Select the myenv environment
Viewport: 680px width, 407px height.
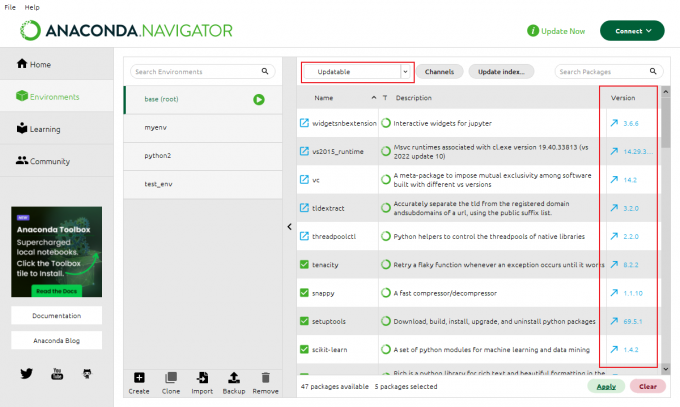(203, 128)
